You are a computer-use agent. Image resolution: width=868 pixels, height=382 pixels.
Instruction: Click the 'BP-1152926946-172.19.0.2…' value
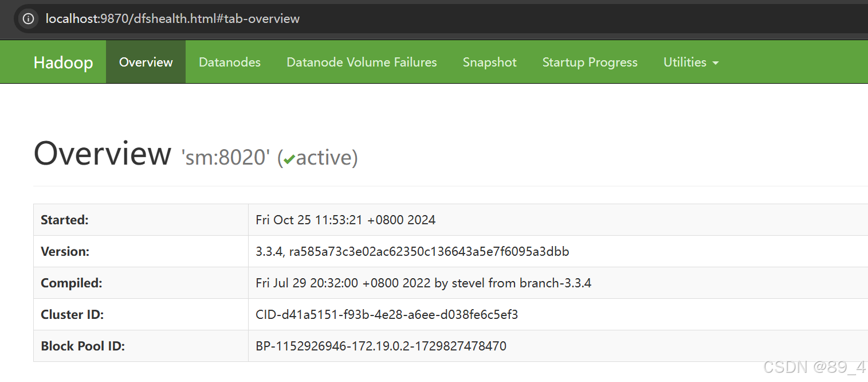(381, 346)
